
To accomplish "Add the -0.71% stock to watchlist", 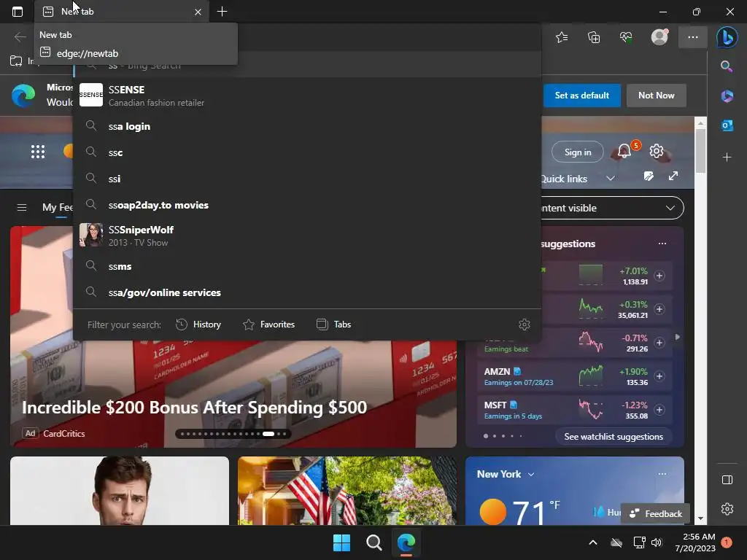I will tap(659, 343).
